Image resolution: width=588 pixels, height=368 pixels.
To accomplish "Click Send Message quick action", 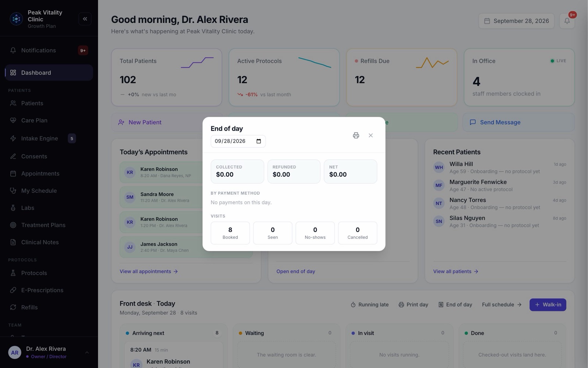I will coord(519,122).
